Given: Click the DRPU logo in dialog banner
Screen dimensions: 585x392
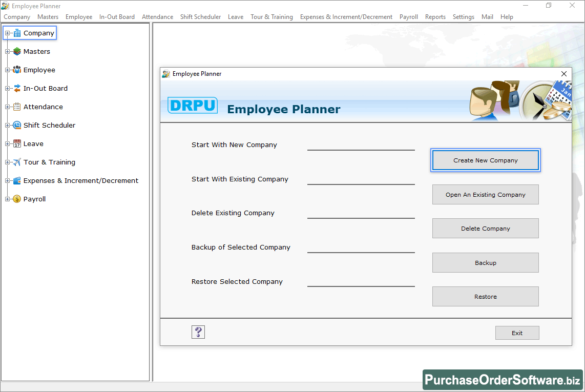Looking at the screenshot, I should tap(193, 105).
